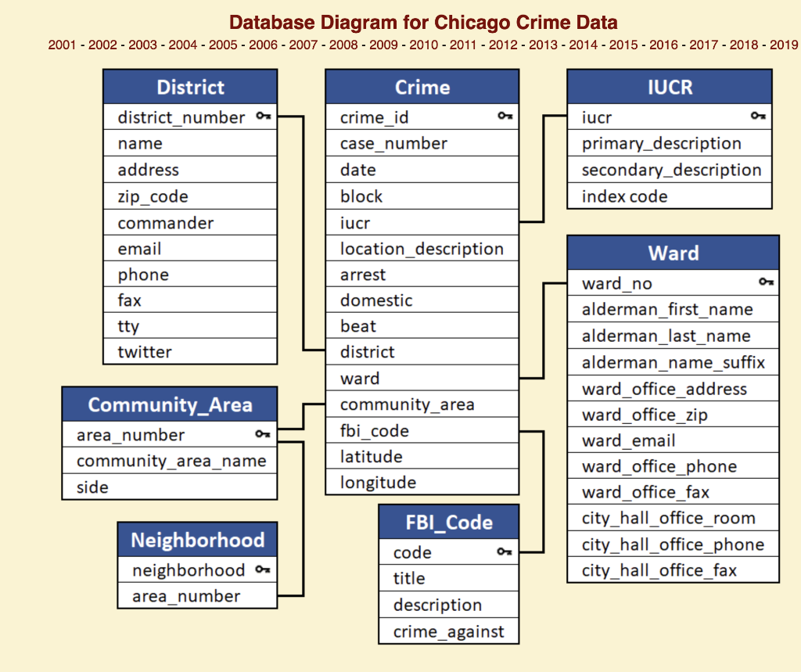Click 'location_description' in Crime table

422,249
